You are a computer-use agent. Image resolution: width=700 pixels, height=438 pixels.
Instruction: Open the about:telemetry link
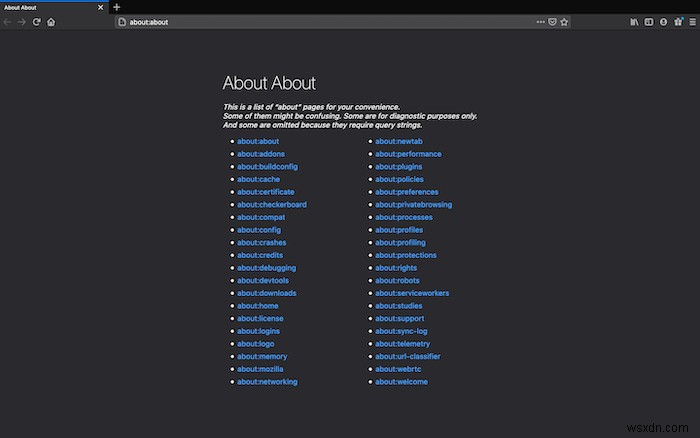403,344
